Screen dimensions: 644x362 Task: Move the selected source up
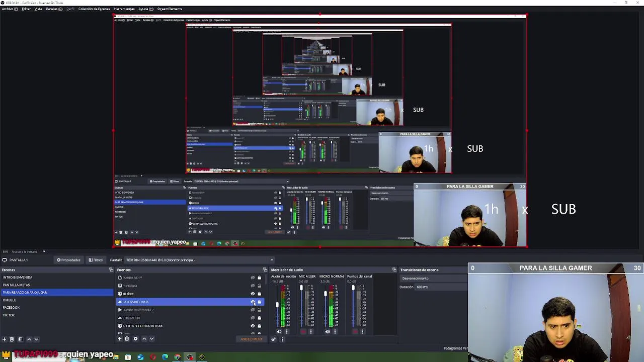click(x=144, y=339)
